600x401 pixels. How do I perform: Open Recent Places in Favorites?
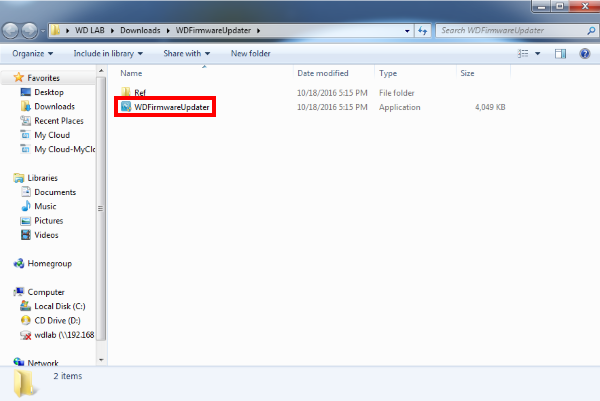click(59, 121)
